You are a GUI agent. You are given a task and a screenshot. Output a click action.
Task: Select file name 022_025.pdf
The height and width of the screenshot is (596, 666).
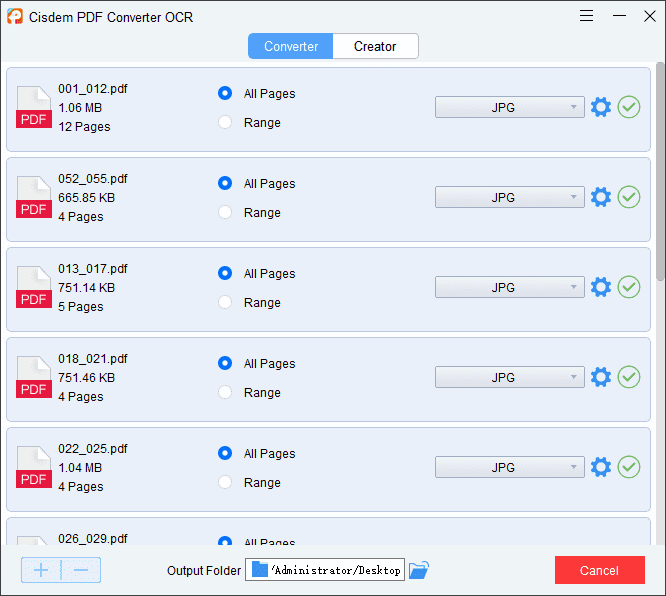[x=93, y=449]
